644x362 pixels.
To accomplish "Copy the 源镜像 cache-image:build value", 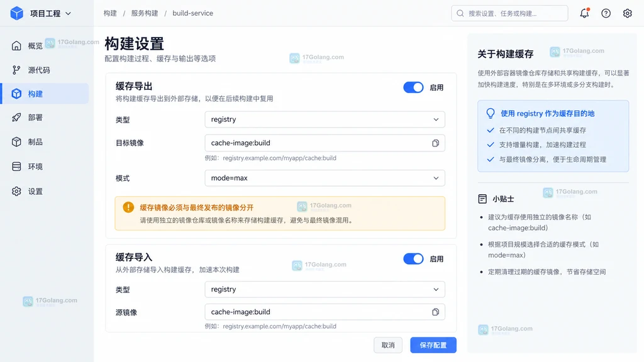I will (x=435, y=312).
